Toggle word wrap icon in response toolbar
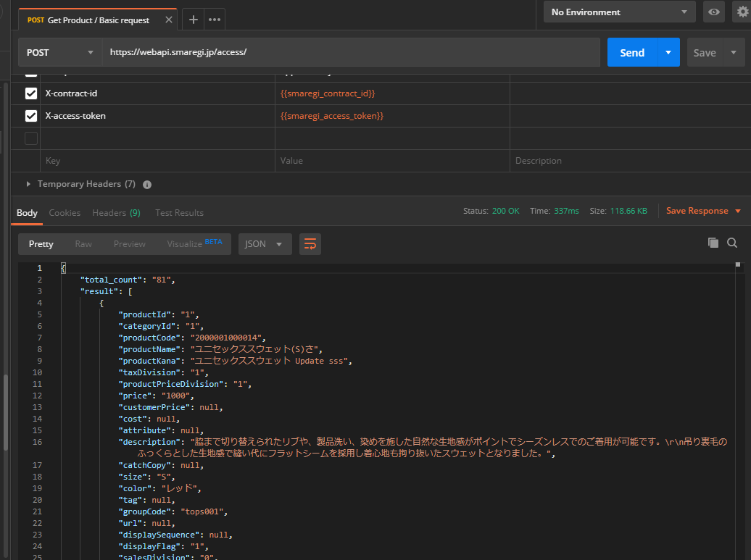The height and width of the screenshot is (560, 751). click(x=310, y=244)
